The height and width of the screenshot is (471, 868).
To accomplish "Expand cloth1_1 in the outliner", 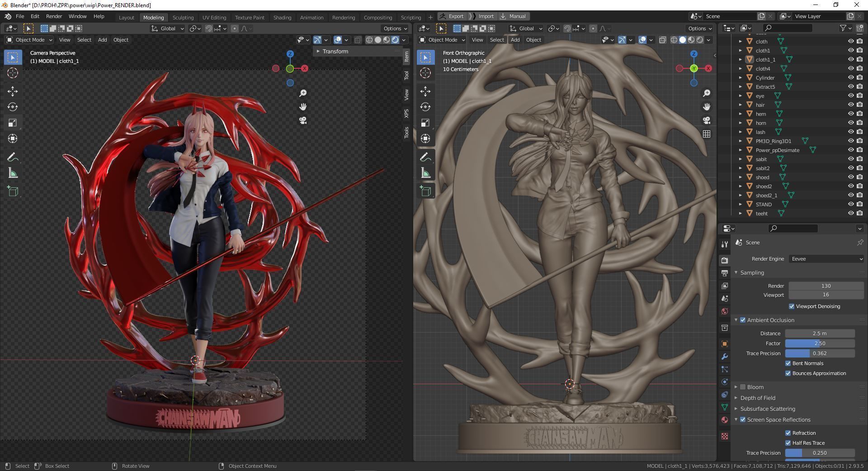I will 740,59.
